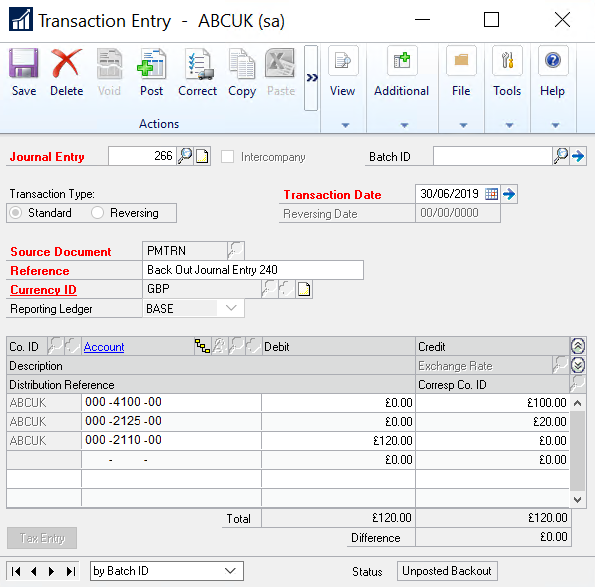Click the £100.00 credit cell
The width and height of the screenshot is (595, 587).
[x=492, y=402]
